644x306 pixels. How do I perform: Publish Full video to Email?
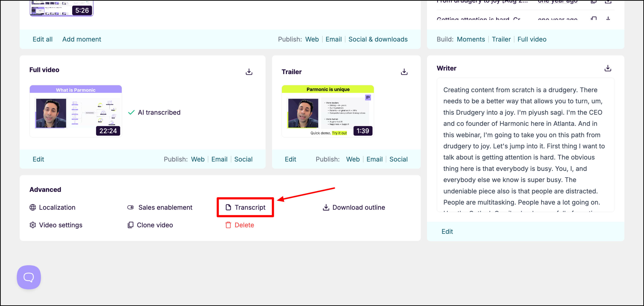point(219,159)
